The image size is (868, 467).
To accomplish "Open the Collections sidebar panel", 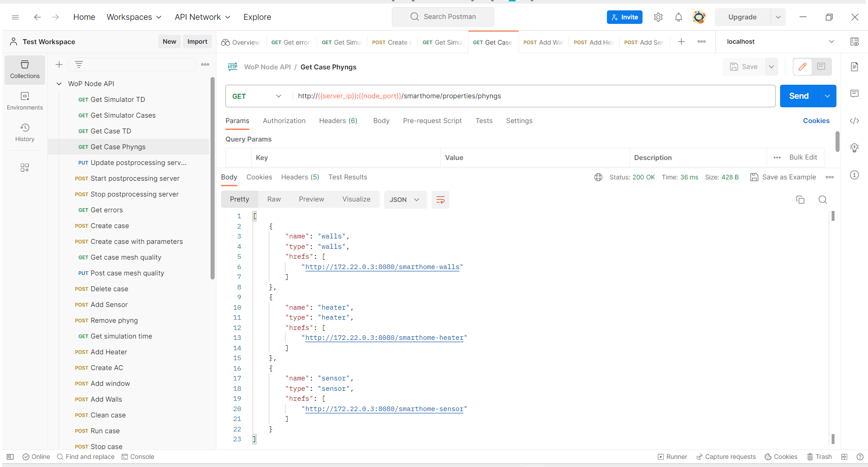I will point(25,70).
